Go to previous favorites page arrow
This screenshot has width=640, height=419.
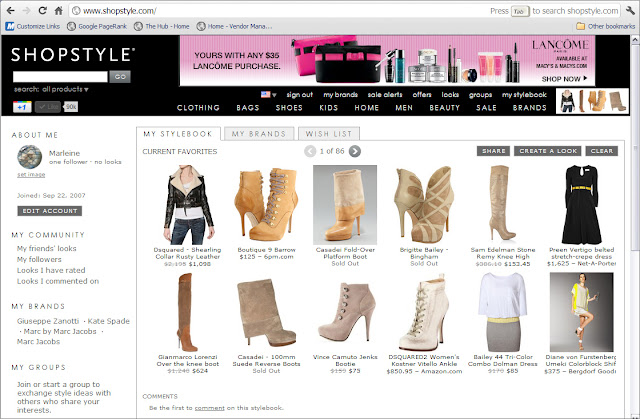pos(310,151)
